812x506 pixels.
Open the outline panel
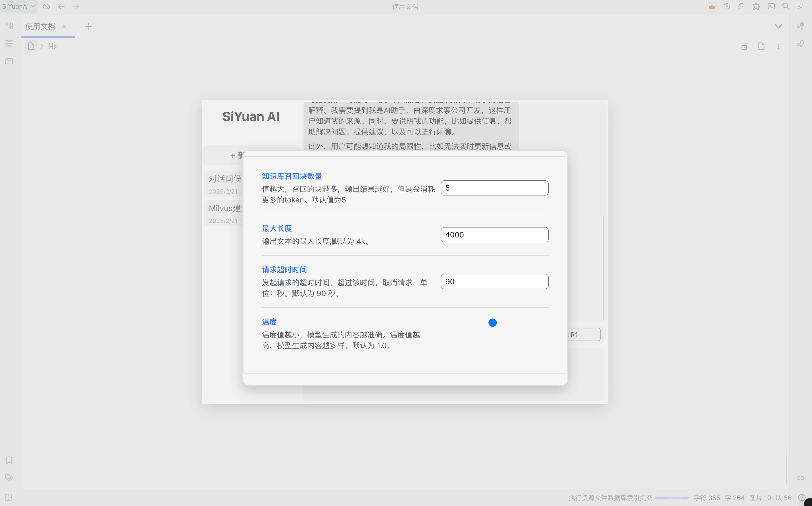tap(9, 44)
